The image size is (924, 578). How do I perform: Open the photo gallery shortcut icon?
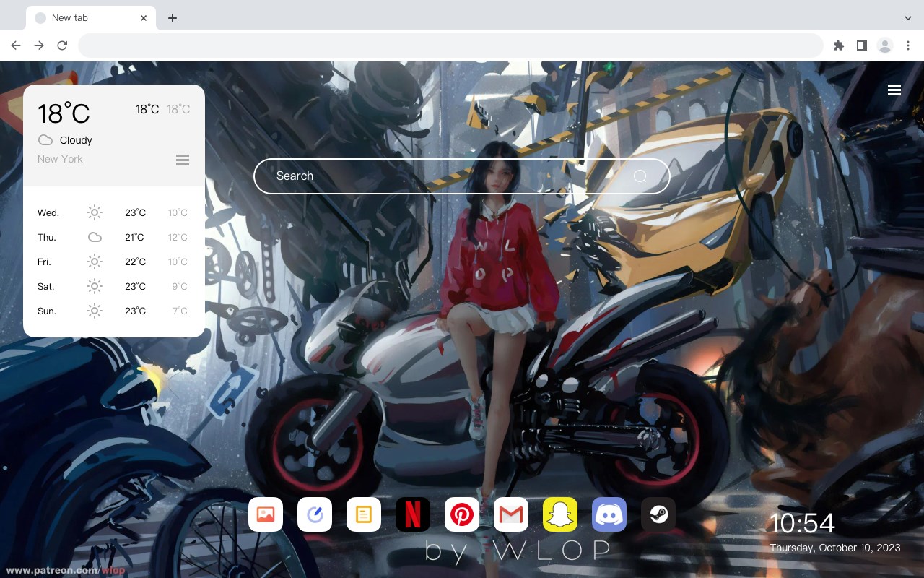(266, 514)
